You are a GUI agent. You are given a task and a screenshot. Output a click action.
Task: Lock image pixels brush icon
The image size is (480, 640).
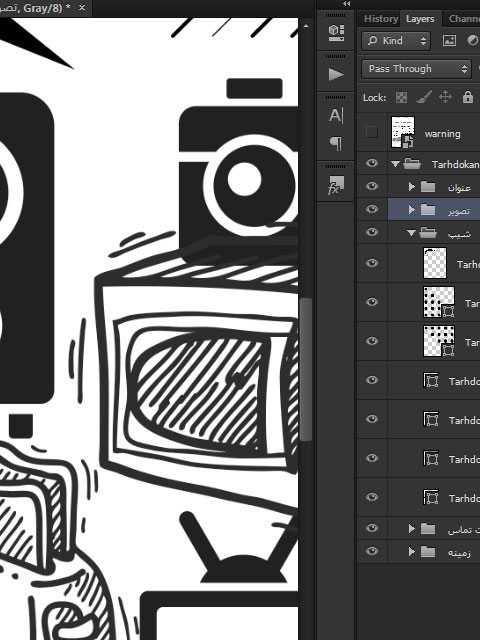click(424, 97)
